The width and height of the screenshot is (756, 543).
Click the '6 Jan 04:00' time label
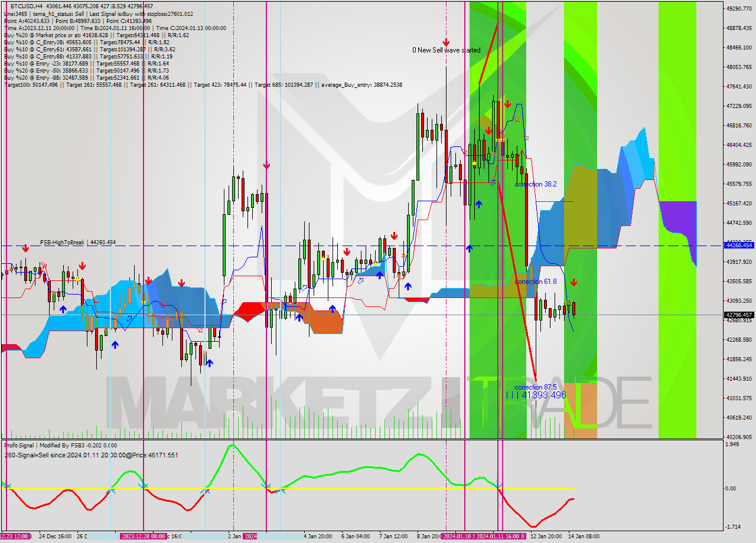[x=356, y=536]
